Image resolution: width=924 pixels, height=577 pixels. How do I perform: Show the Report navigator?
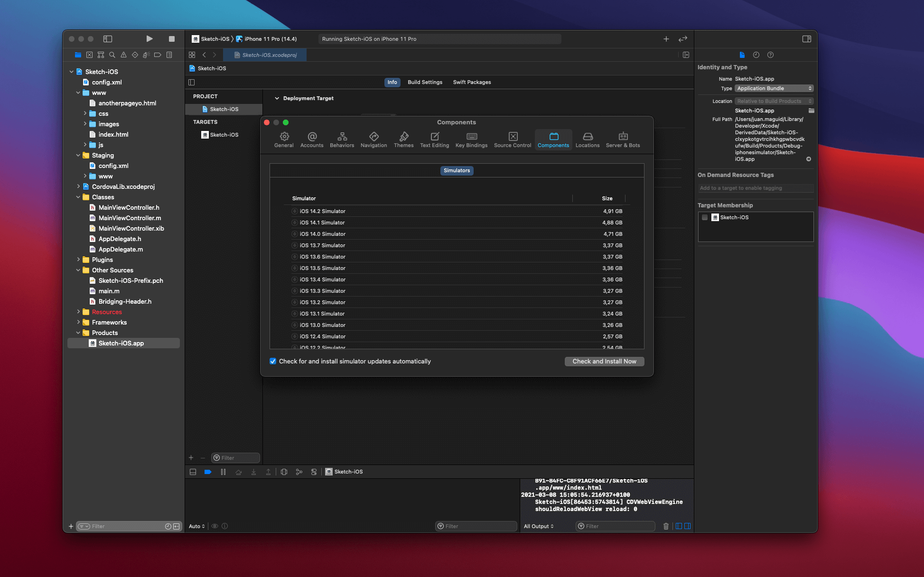(x=169, y=55)
